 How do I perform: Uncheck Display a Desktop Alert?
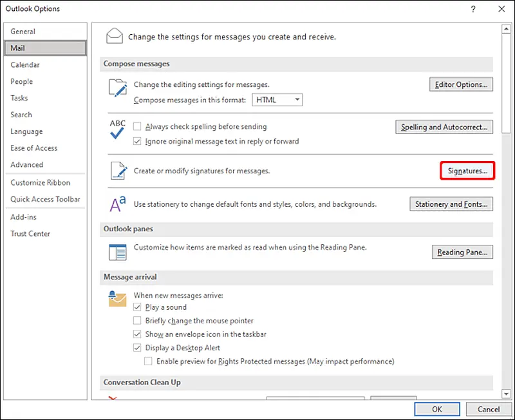(x=137, y=348)
